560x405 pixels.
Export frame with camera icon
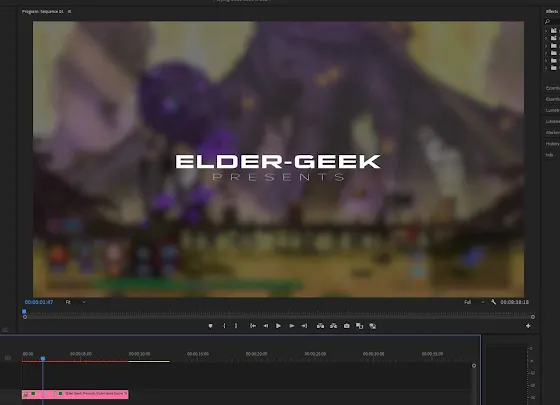coord(346,326)
